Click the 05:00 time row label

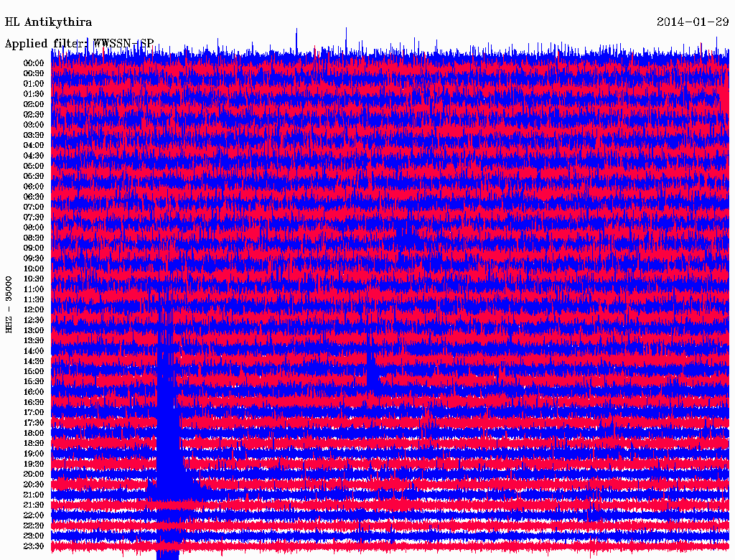(x=33, y=166)
